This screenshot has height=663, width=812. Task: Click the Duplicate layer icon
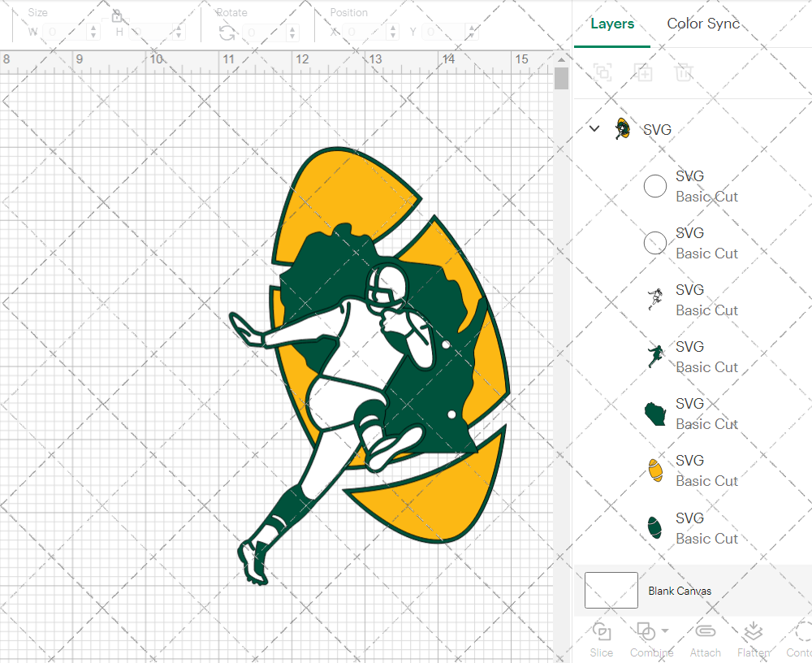pyautogui.click(x=644, y=72)
